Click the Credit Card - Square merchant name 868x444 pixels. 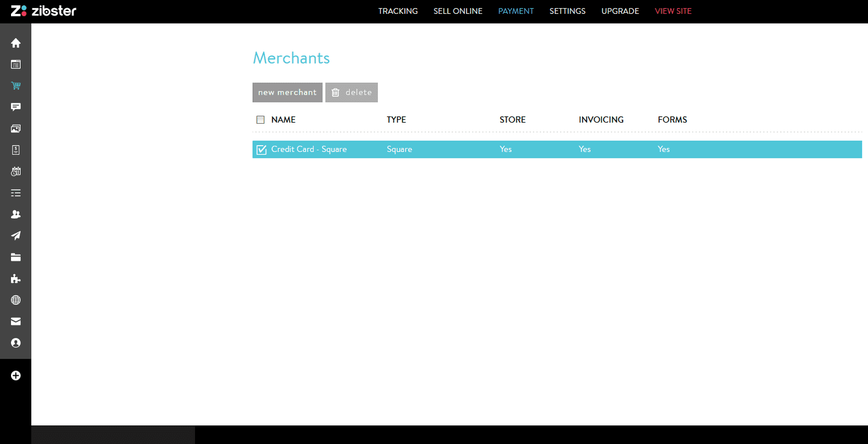point(309,149)
